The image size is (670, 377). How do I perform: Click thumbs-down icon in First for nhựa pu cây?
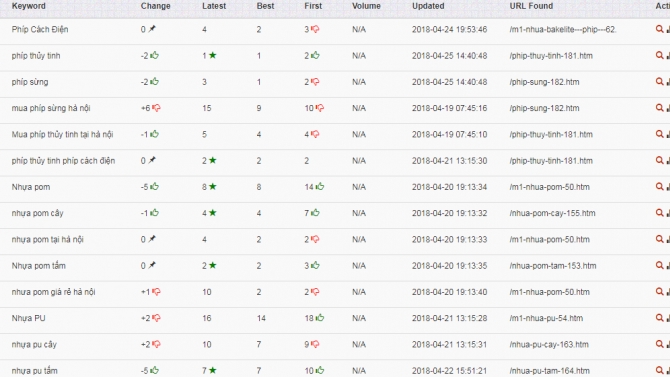click(315, 344)
